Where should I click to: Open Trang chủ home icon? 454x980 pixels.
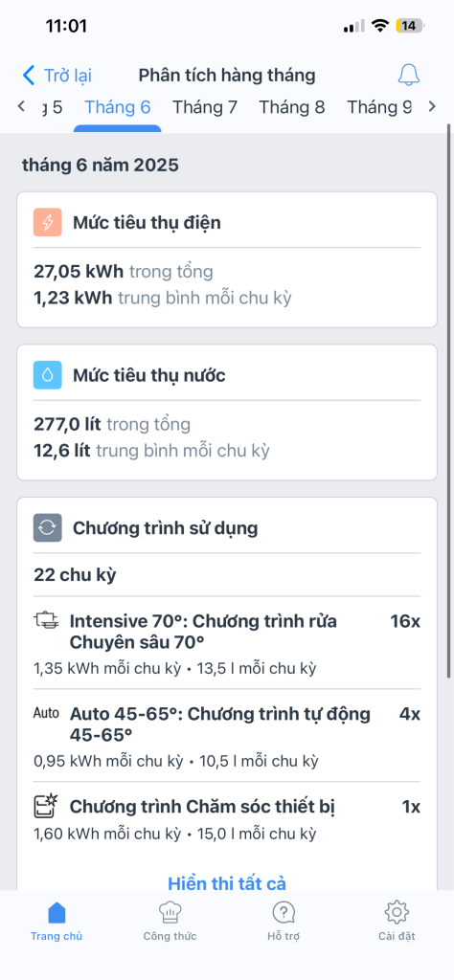click(x=57, y=912)
